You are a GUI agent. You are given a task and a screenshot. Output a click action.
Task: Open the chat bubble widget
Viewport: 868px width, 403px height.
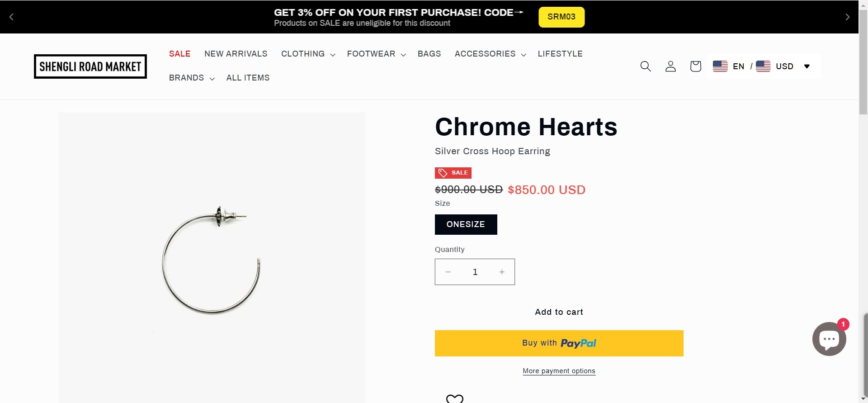(x=829, y=339)
